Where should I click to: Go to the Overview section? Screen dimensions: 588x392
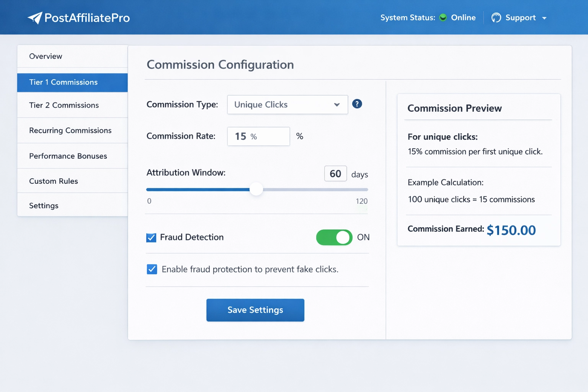[x=46, y=56]
